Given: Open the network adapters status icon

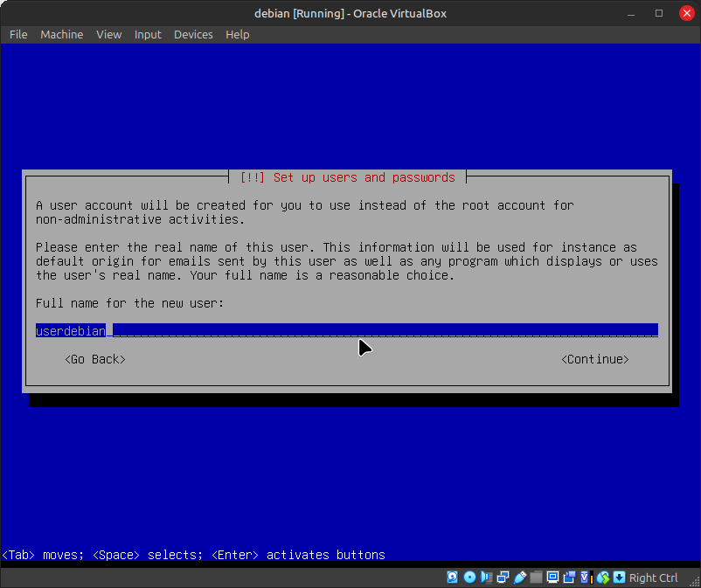Looking at the screenshot, I should (503, 578).
